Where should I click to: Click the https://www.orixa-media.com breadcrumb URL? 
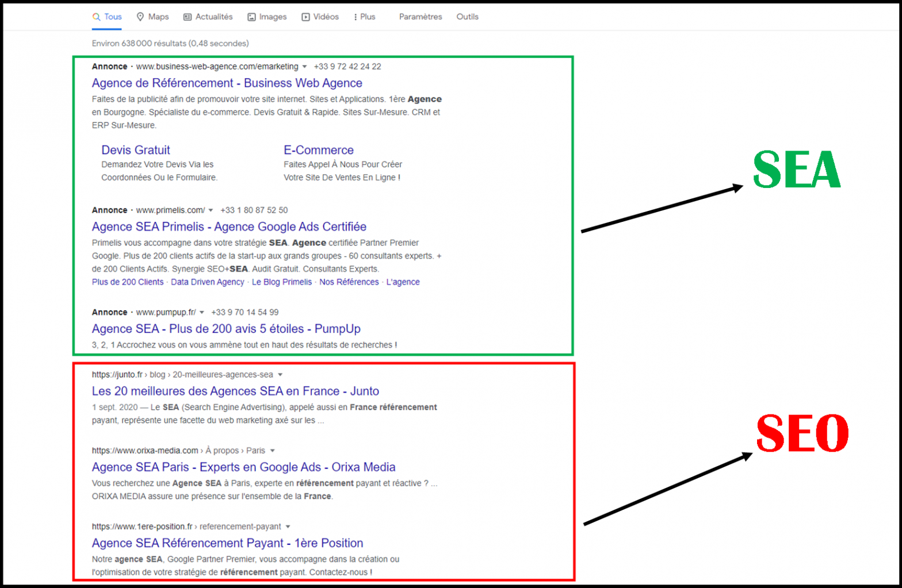click(145, 451)
